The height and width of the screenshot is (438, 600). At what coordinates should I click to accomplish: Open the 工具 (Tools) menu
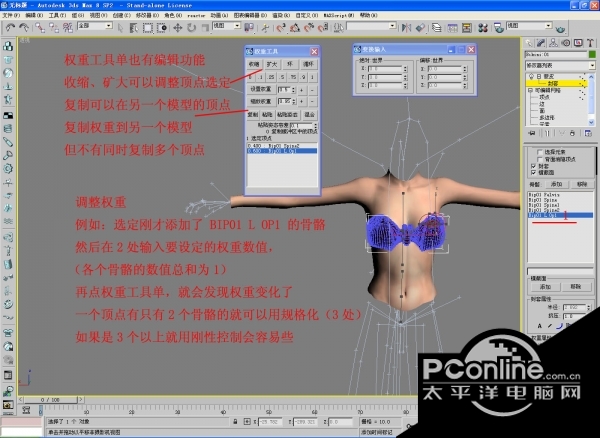(57, 15)
